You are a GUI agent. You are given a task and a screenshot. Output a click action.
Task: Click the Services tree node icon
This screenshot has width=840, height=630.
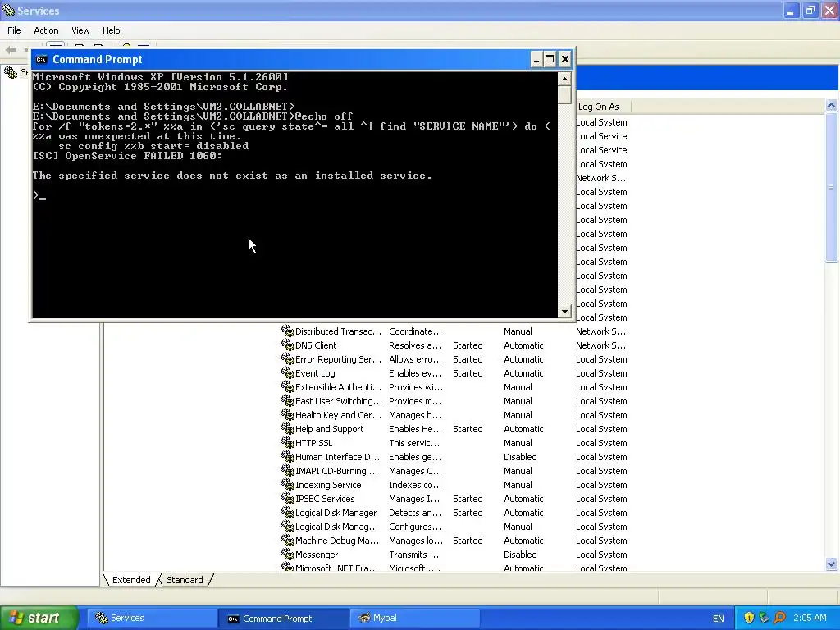pyautogui.click(x=11, y=72)
